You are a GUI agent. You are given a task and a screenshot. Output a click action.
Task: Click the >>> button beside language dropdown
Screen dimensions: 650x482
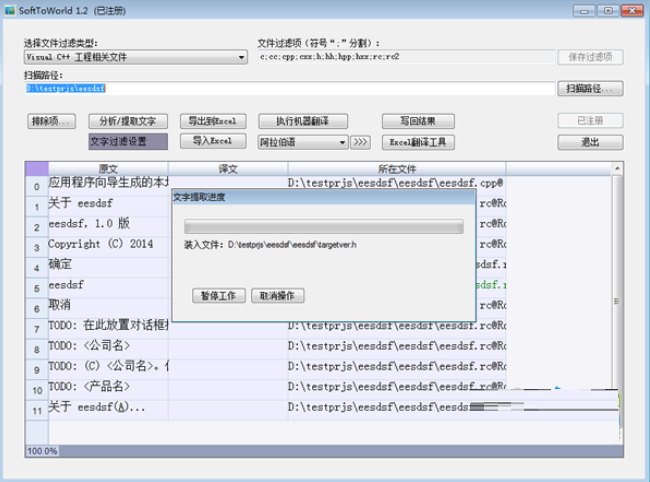[x=360, y=142]
